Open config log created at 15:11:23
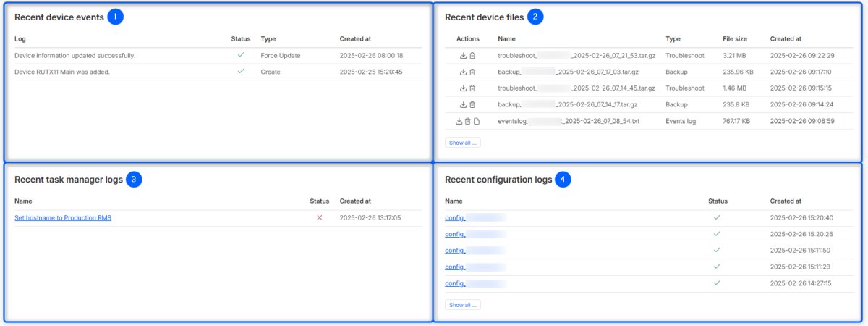Screen dimensions: 868x326 coord(455,267)
